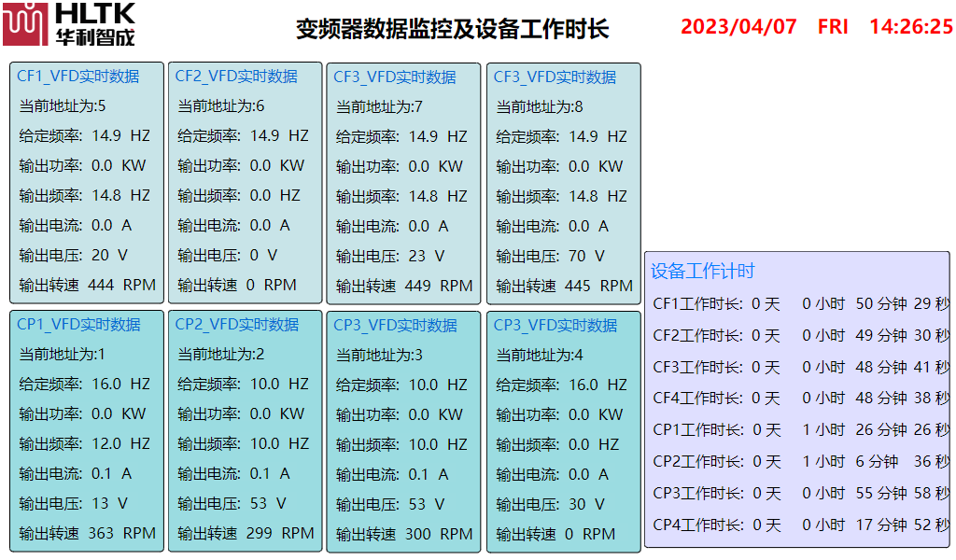
Task: Select the CP1工作时长 row label
Action: 697,430
